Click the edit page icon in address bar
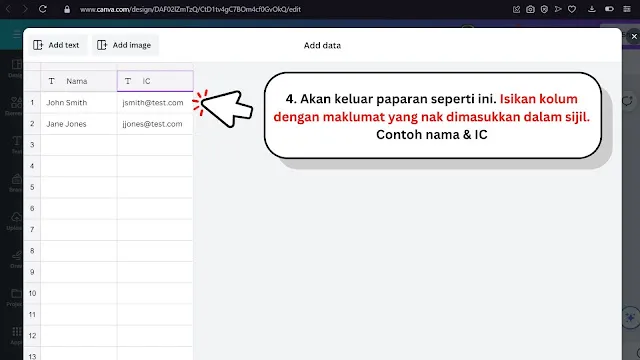Screen dimensions: 640x360 (516, 9)
